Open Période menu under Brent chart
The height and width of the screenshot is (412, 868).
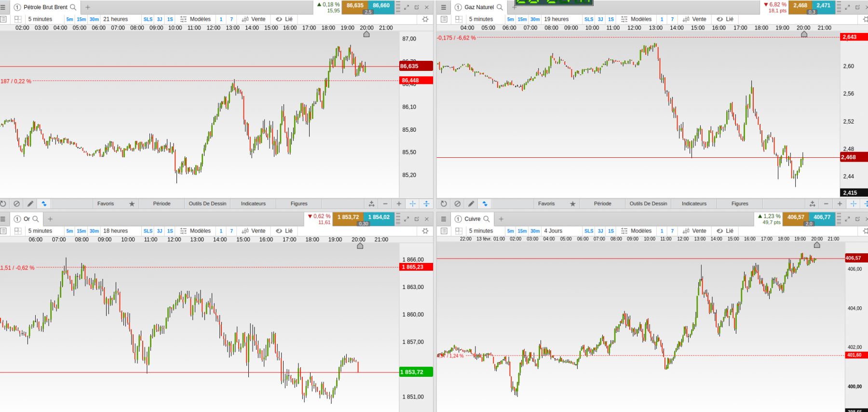click(x=162, y=204)
